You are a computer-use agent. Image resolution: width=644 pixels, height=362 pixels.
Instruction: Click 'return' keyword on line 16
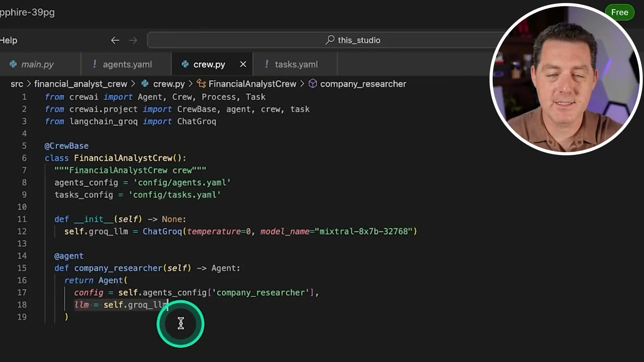pos(79,280)
